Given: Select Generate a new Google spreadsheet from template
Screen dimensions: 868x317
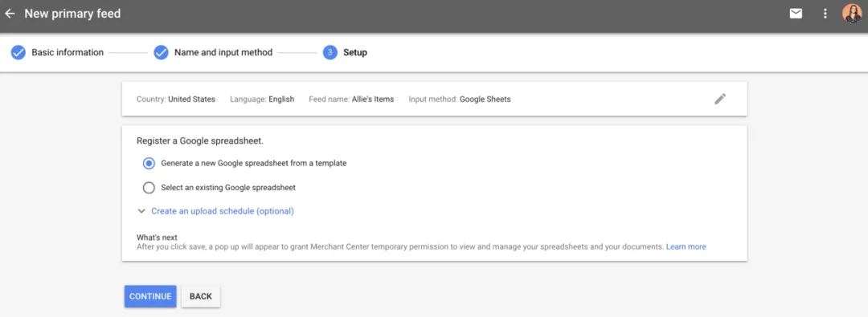Looking at the screenshot, I should tap(149, 163).
